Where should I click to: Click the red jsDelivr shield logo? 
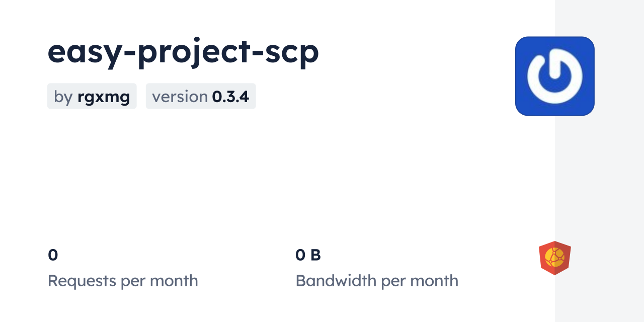pos(554,258)
